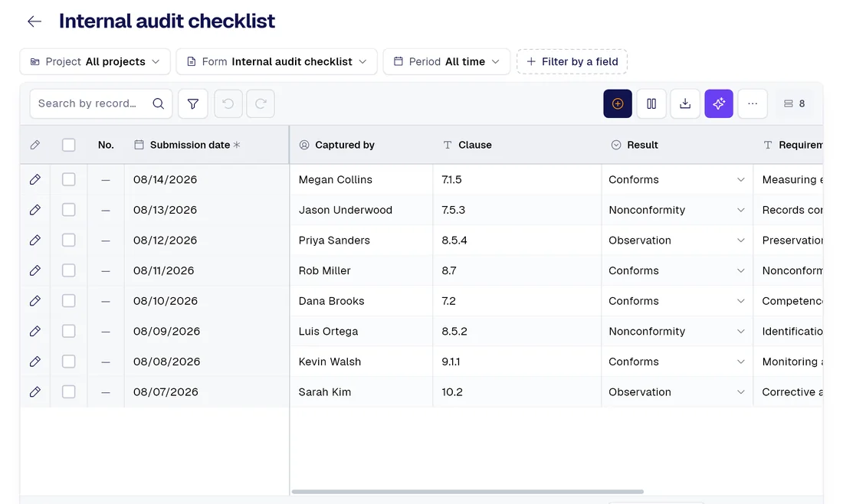Click the Dana Brooks name cell
This screenshot has width=843, height=504.
pos(361,301)
